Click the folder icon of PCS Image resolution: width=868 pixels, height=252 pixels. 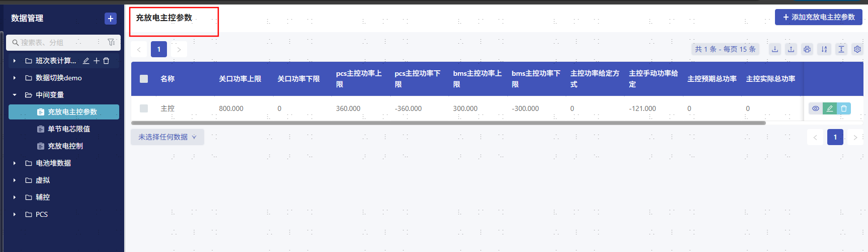(x=29, y=214)
